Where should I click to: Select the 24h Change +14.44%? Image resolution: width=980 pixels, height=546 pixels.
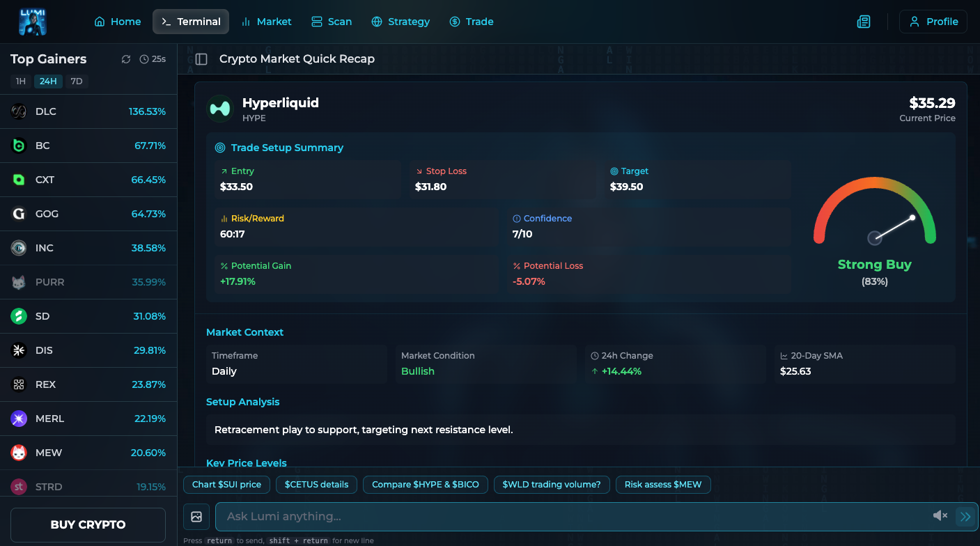[x=621, y=371]
